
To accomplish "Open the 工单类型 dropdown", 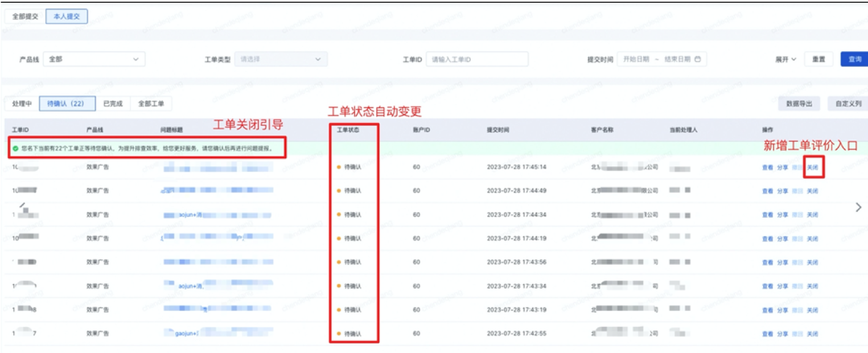I will 281,59.
